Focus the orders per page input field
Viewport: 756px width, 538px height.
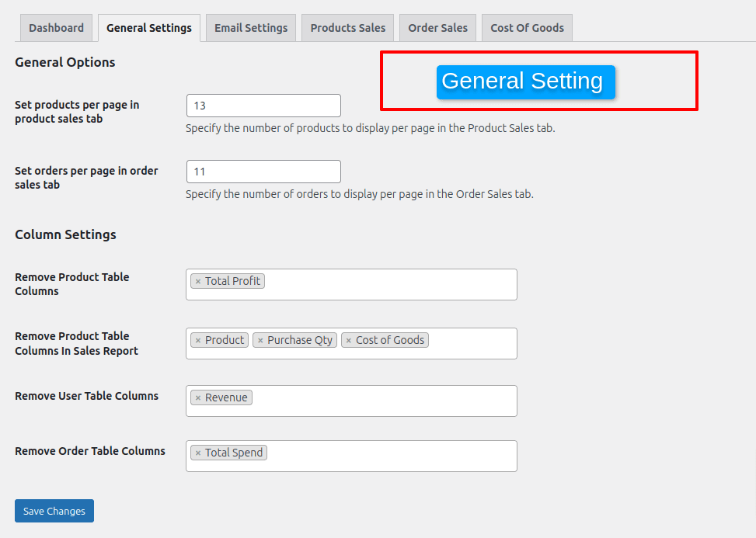[263, 172]
